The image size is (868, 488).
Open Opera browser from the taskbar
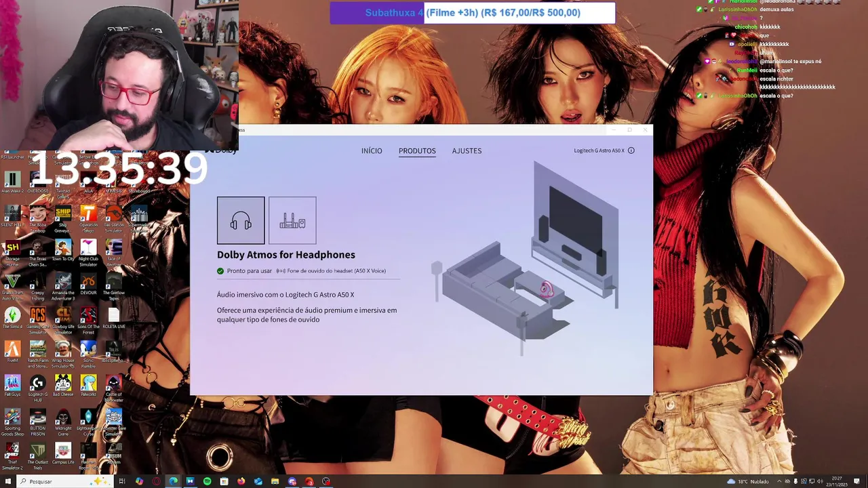click(x=156, y=481)
